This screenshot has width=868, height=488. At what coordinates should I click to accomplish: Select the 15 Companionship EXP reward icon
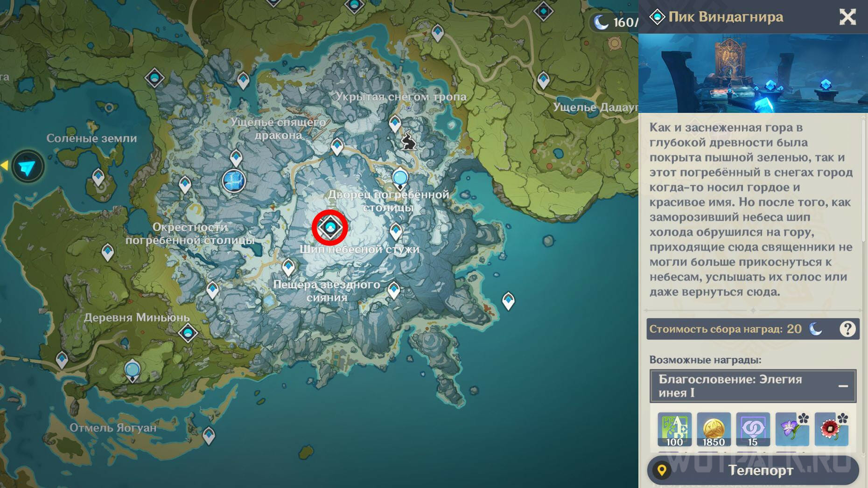753,429
